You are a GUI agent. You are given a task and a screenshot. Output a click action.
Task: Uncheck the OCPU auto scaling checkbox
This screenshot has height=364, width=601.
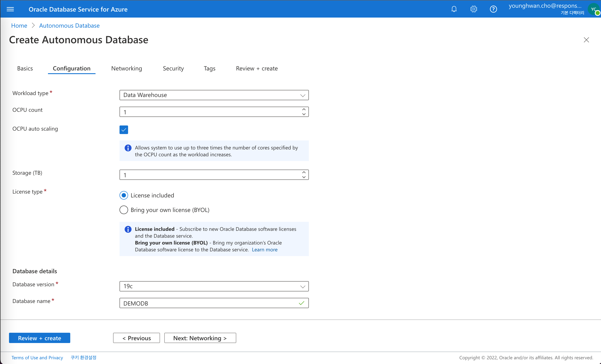(x=124, y=130)
